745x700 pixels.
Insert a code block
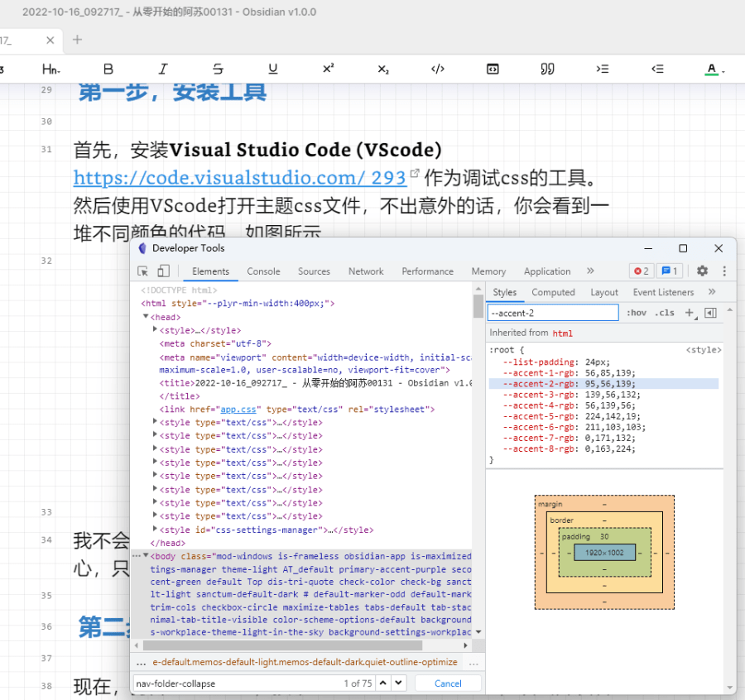point(493,70)
